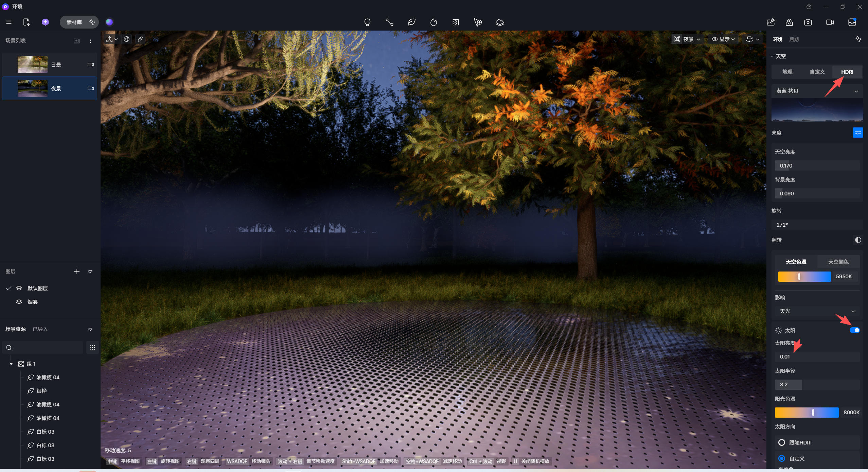Click the light bulb tool icon
The width and height of the screenshot is (868, 472).
tap(367, 22)
